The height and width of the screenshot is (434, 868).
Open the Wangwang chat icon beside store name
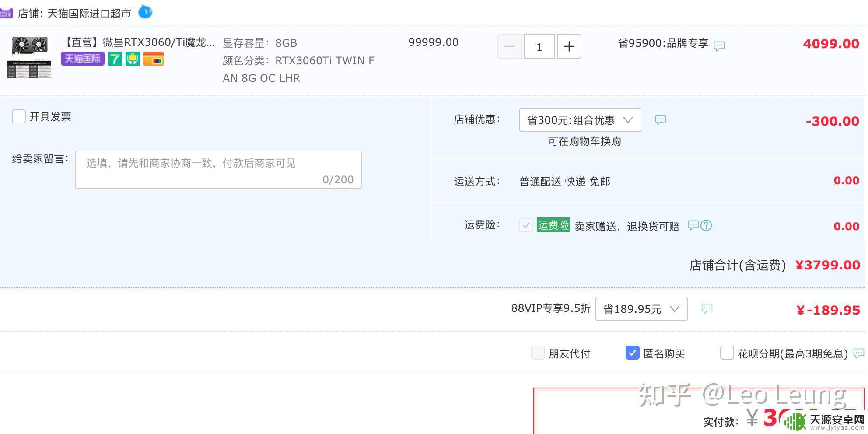click(145, 12)
